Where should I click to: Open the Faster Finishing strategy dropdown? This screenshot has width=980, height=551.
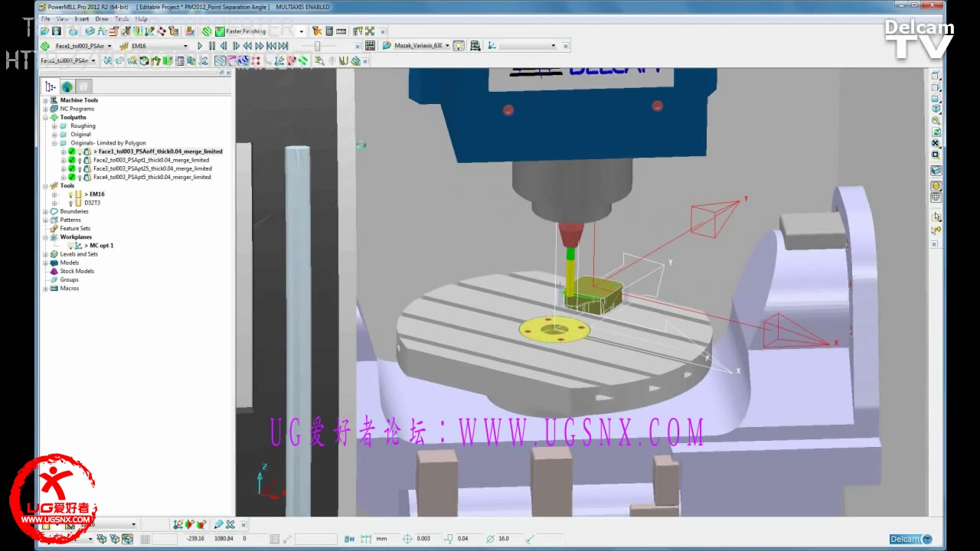[x=301, y=31]
